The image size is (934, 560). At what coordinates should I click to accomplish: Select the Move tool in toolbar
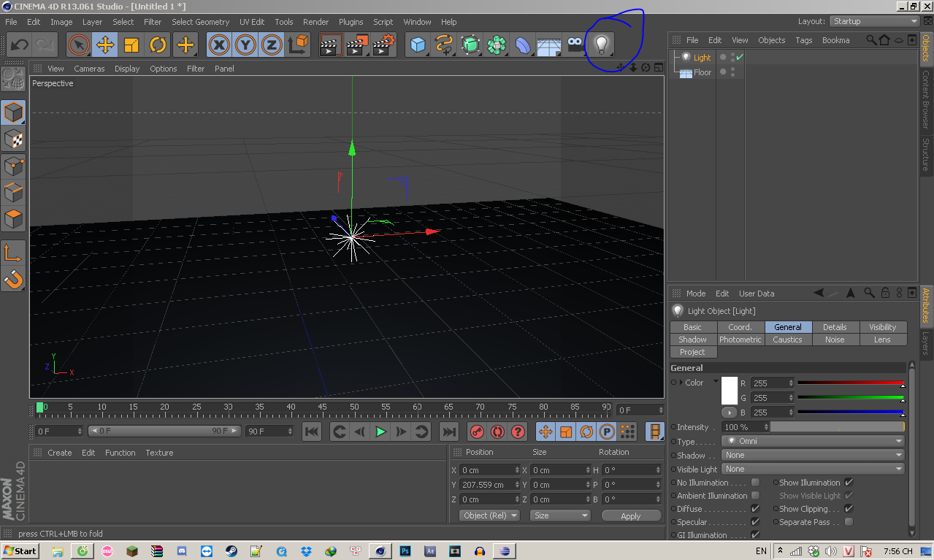(x=105, y=45)
